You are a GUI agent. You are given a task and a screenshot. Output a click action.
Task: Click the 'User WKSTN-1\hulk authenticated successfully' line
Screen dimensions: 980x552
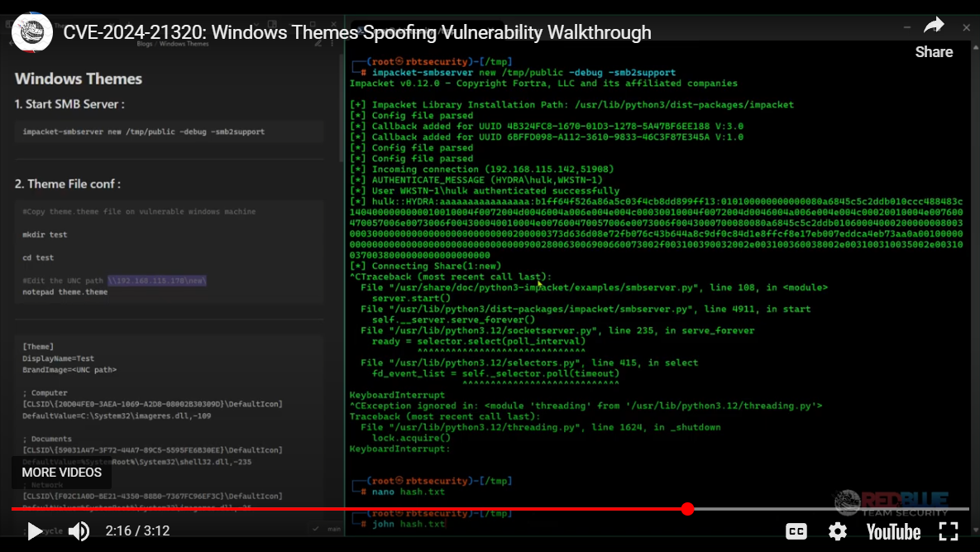[x=485, y=190]
